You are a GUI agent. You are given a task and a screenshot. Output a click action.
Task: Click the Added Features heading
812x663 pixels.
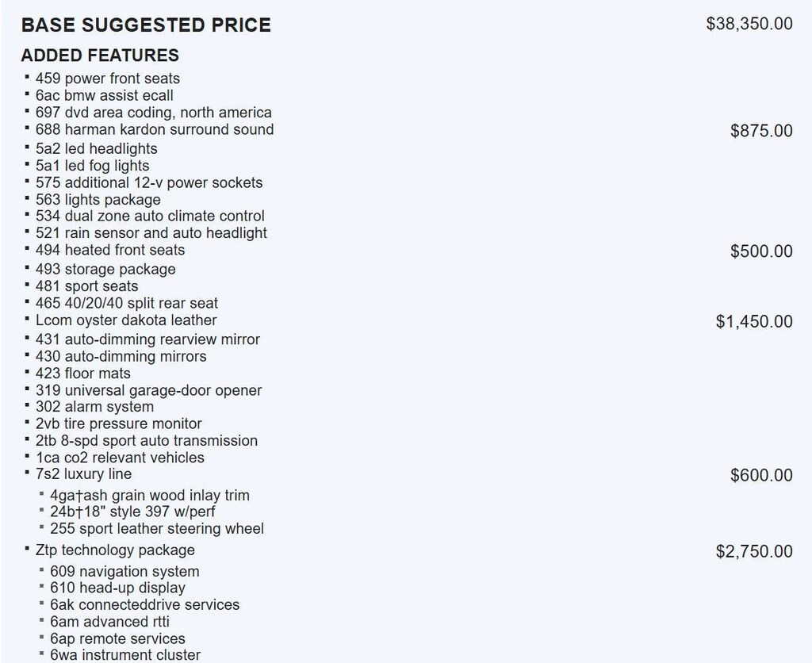[100, 56]
